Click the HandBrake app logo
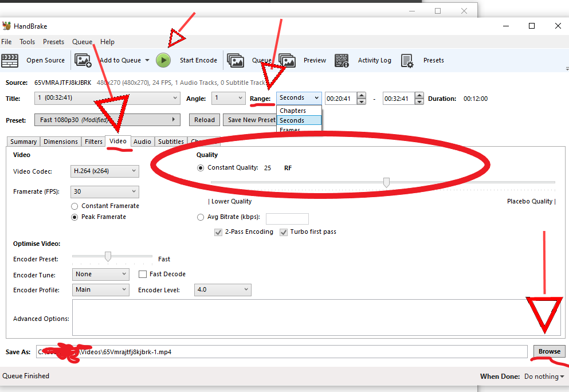 6,26
